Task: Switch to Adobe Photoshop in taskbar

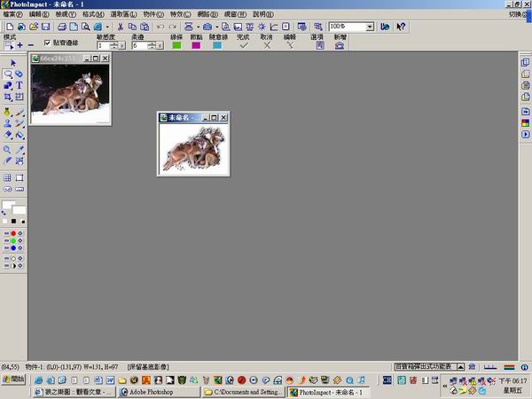Action: (158, 392)
